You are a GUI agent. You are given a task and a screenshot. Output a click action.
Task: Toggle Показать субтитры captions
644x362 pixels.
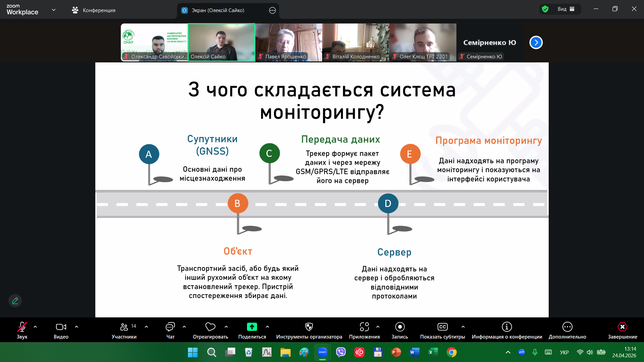(x=442, y=327)
